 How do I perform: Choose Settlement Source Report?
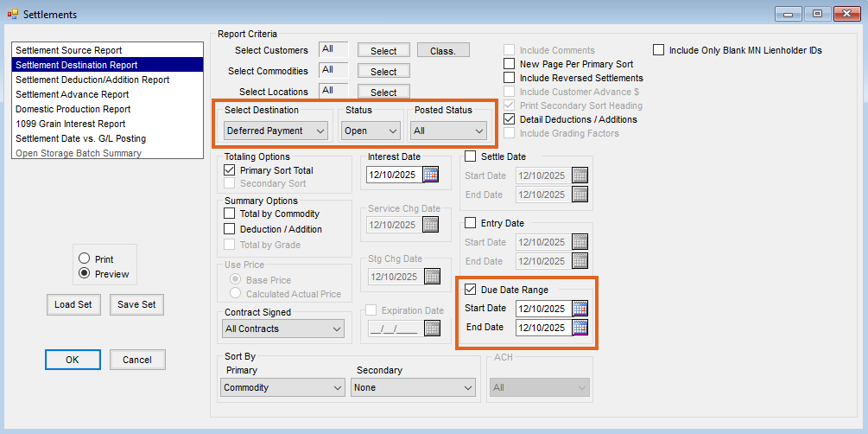click(107, 50)
